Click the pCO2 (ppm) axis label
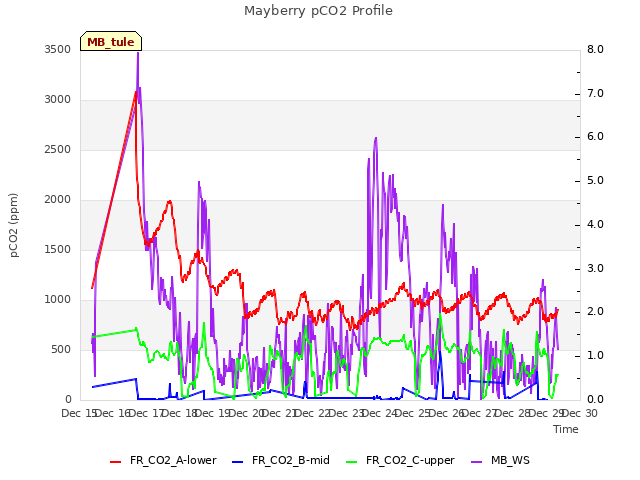The image size is (640, 480). 13,225
